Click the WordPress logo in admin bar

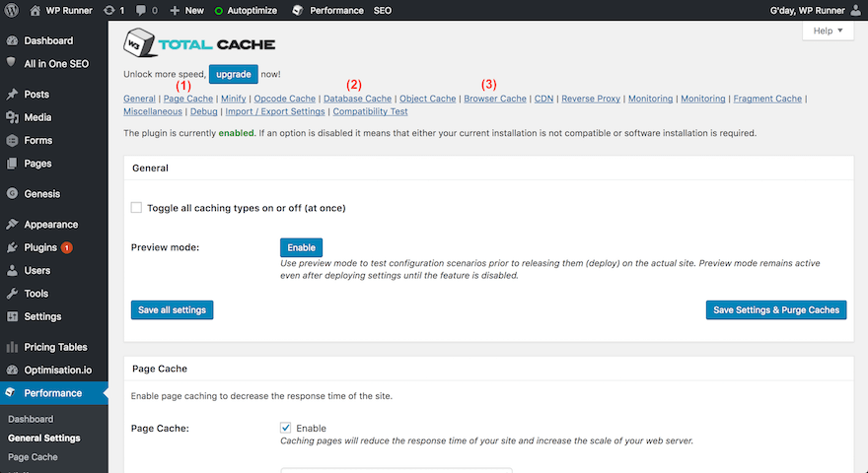11,10
